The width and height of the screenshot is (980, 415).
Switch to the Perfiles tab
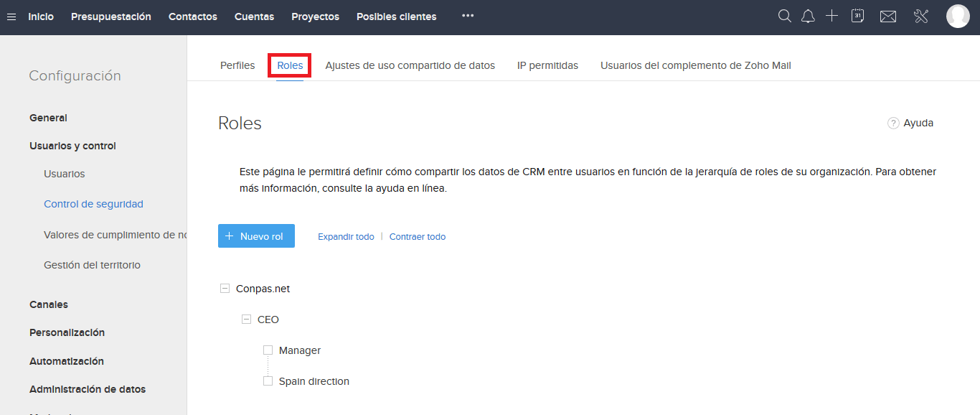pos(237,65)
